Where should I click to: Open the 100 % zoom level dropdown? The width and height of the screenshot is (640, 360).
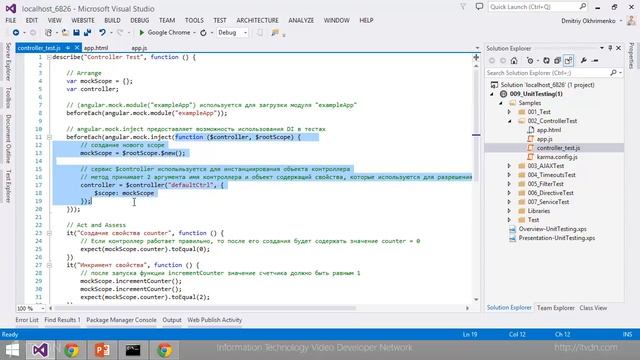[x=42, y=308]
